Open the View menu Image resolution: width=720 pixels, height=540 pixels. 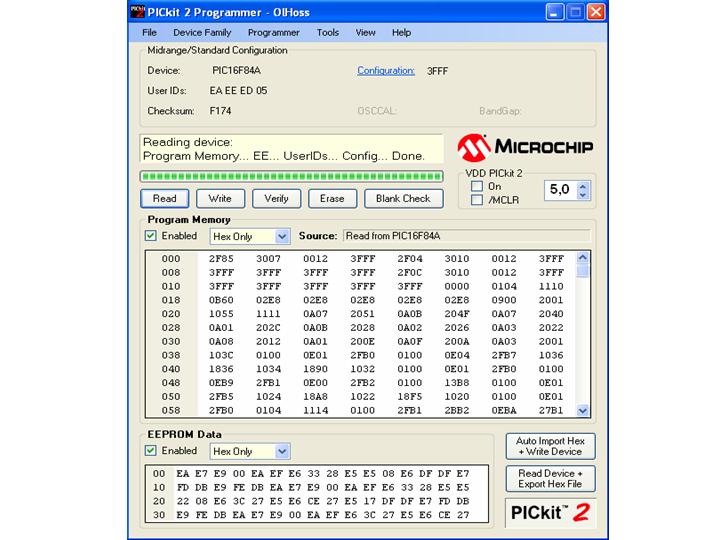(366, 33)
